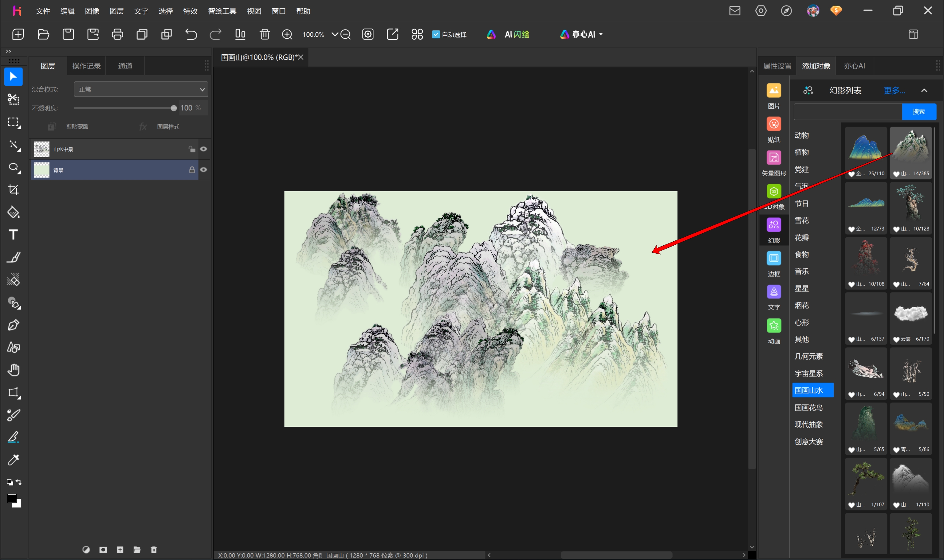This screenshot has width=944, height=560.
Task: Toggle the 自动选择 checkbox
Action: [x=436, y=34]
